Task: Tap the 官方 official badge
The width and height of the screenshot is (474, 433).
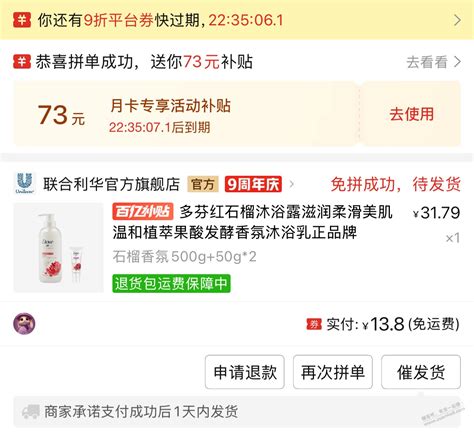Action: pyautogui.click(x=203, y=184)
